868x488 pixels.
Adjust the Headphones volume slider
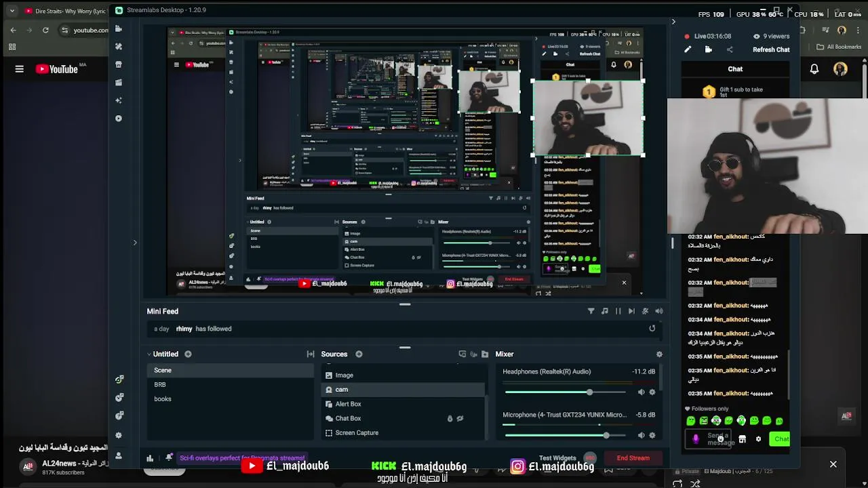click(565, 392)
